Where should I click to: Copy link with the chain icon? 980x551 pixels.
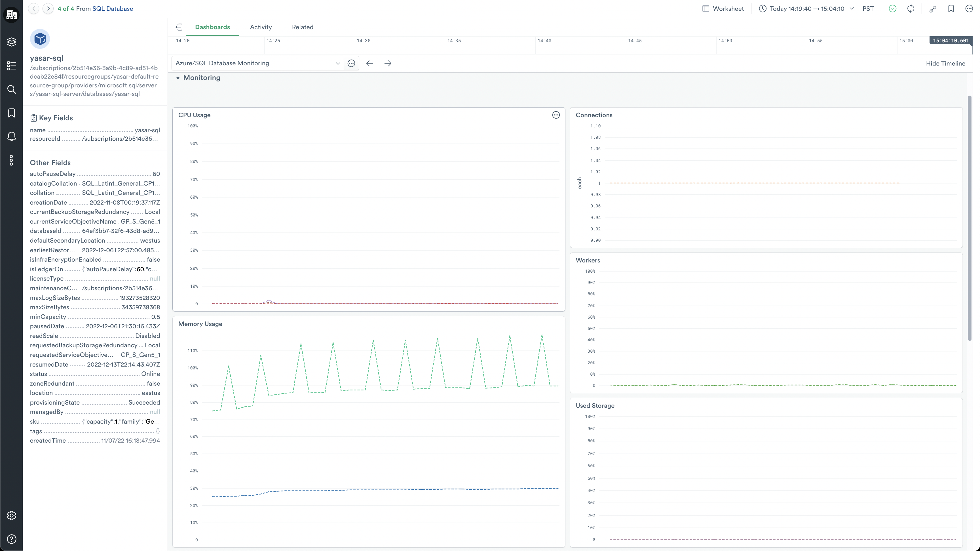(932, 9)
